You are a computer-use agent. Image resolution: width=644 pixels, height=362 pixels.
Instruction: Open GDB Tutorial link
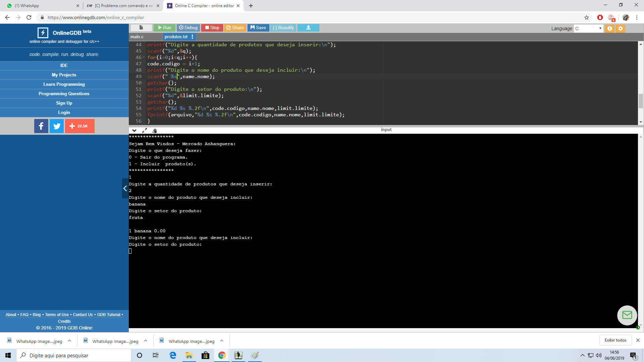point(109,315)
